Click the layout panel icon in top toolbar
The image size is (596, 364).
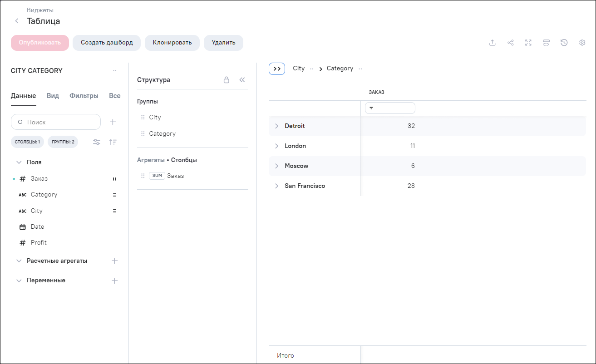coord(547,43)
